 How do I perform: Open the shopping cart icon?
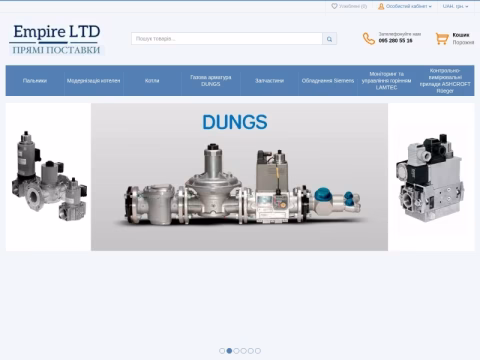coord(442,39)
